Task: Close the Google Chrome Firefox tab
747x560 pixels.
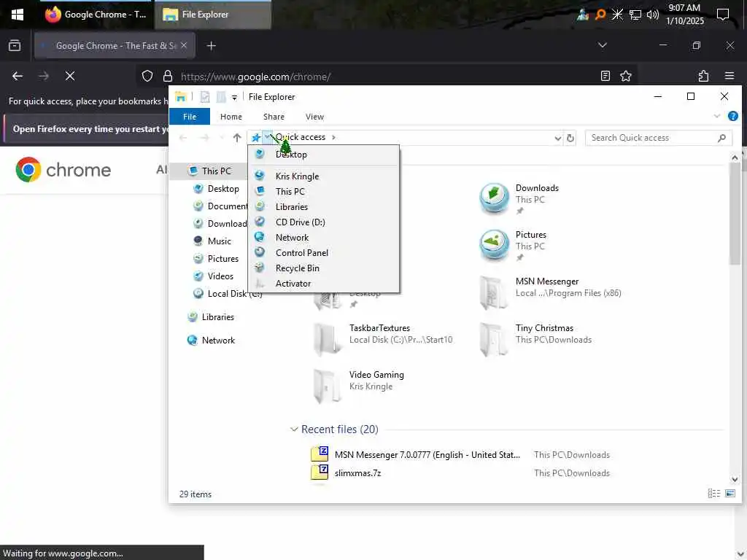Action: tap(184, 45)
